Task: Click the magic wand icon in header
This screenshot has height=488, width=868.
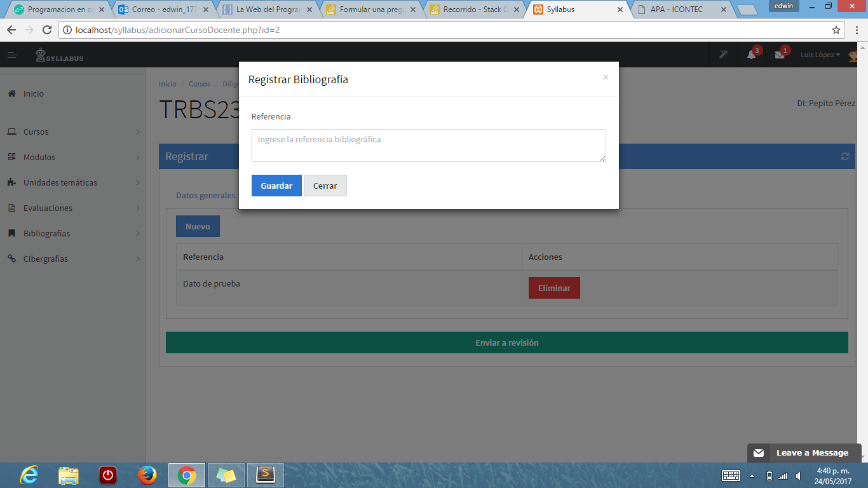Action: (x=723, y=55)
